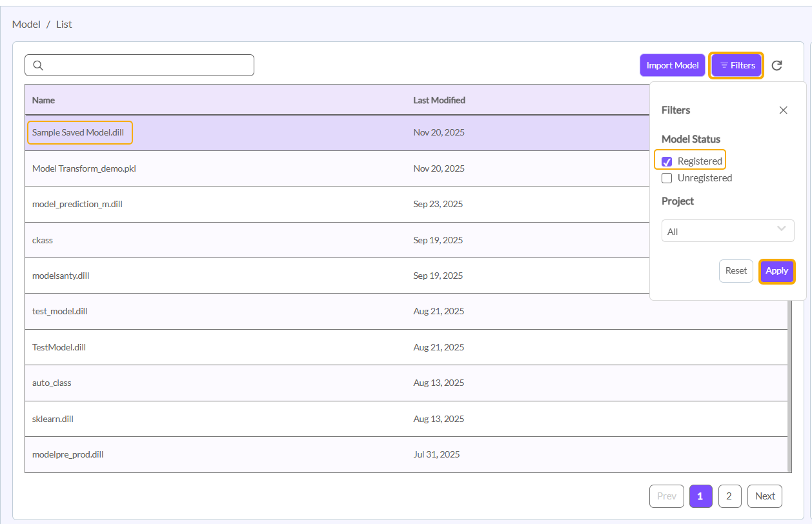
Task: Open the Import Model dialog
Action: coord(672,65)
